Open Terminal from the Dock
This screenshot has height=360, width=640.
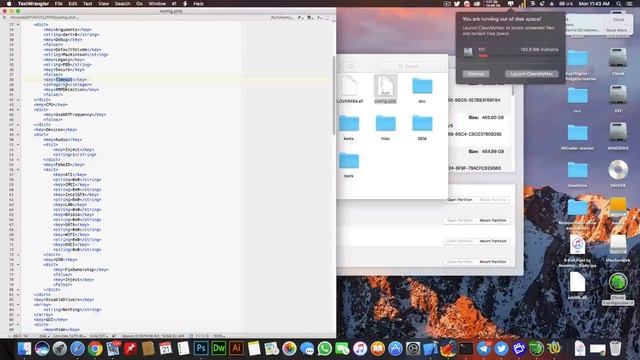coord(466,349)
